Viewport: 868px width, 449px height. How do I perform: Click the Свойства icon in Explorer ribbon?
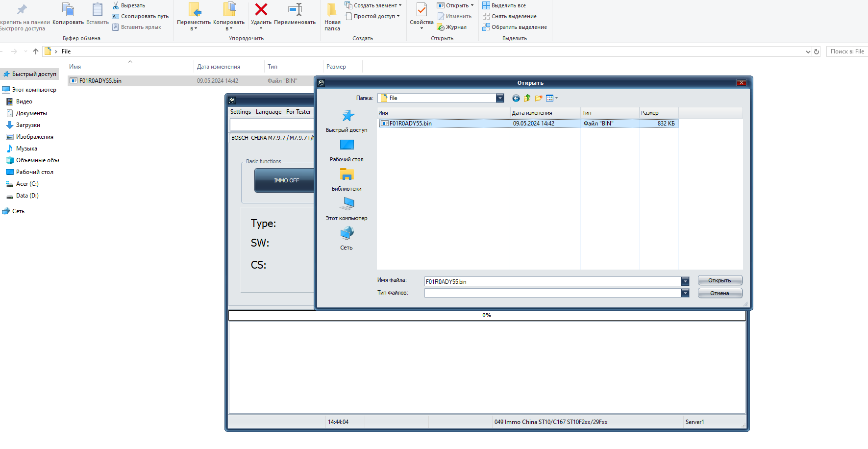click(422, 10)
